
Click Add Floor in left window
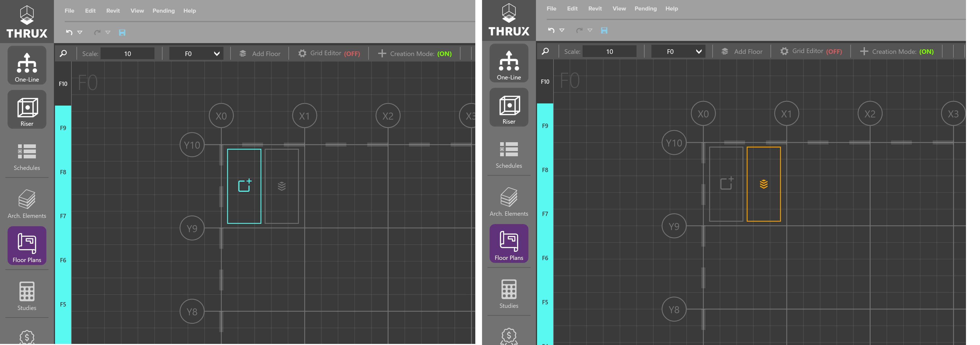click(x=260, y=54)
